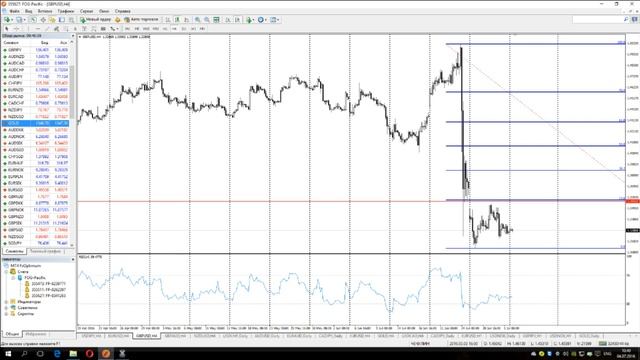
Task: Switch timeframe to M1
Action: pyautogui.click(x=127, y=29)
